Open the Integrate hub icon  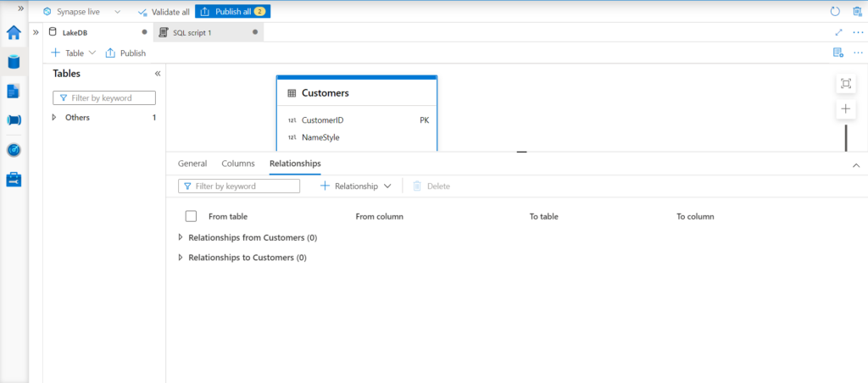(14, 120)
